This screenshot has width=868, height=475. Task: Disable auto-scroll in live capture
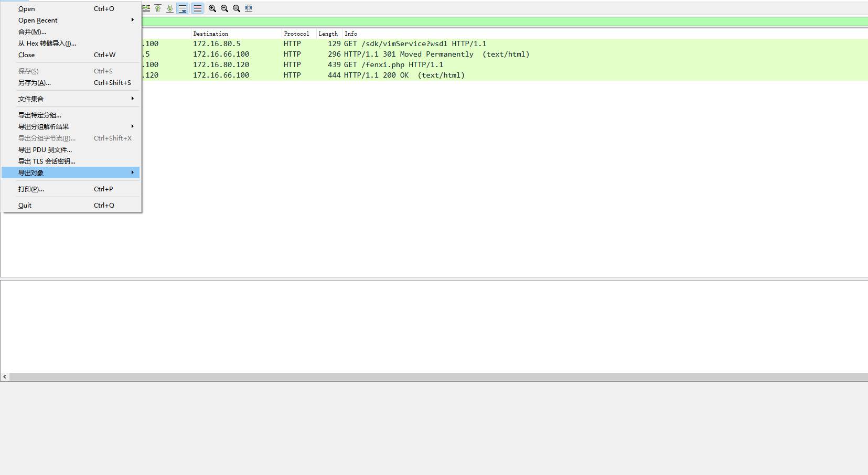click(x=182, y=8)
